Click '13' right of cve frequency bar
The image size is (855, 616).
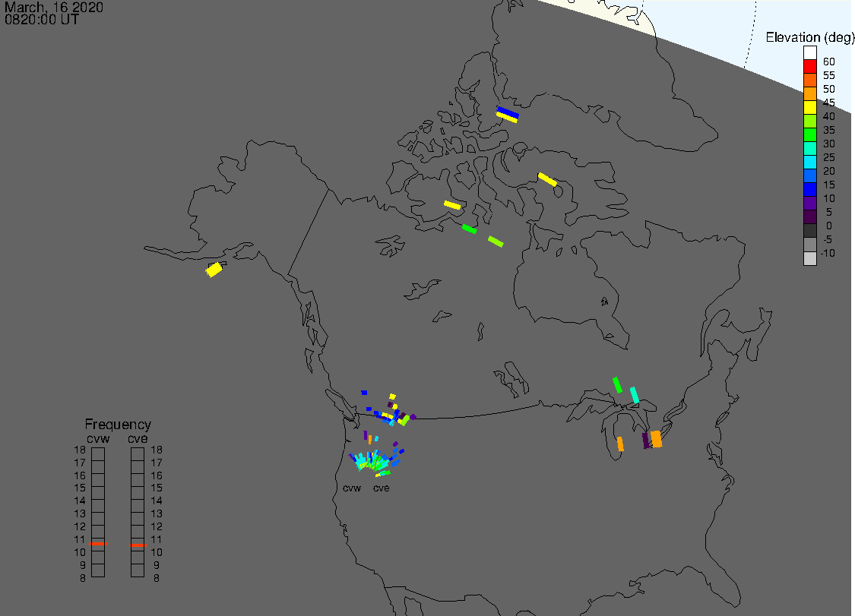click(x=157, y=513)
